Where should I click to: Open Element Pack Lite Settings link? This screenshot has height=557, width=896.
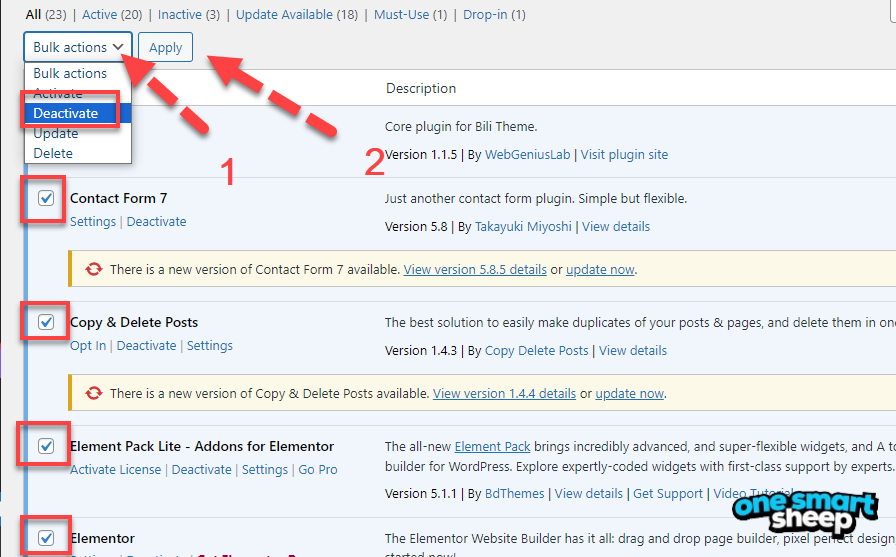[x=265, y=470]
